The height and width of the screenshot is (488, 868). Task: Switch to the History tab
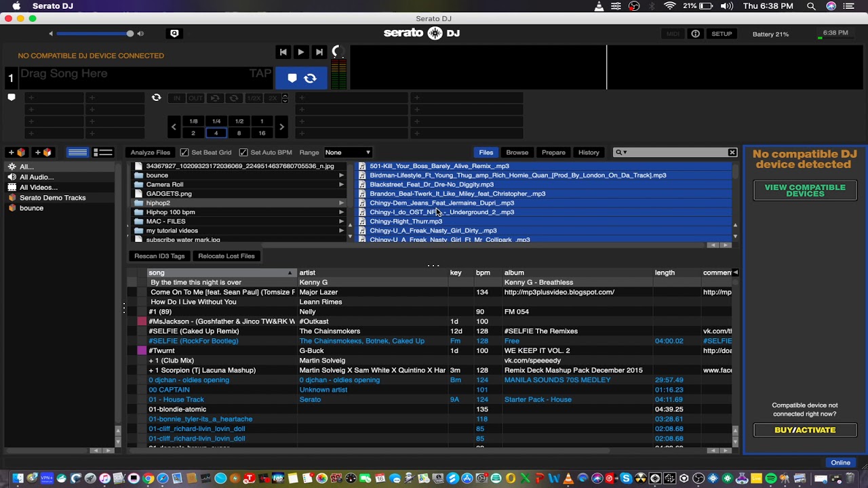coord(589,152)
